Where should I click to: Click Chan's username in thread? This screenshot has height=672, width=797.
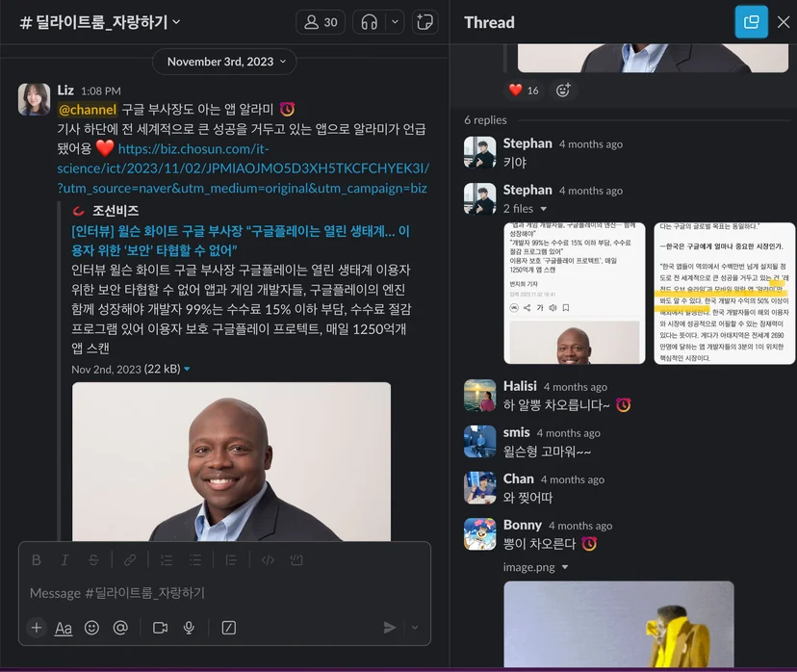[x=519, y=478]
